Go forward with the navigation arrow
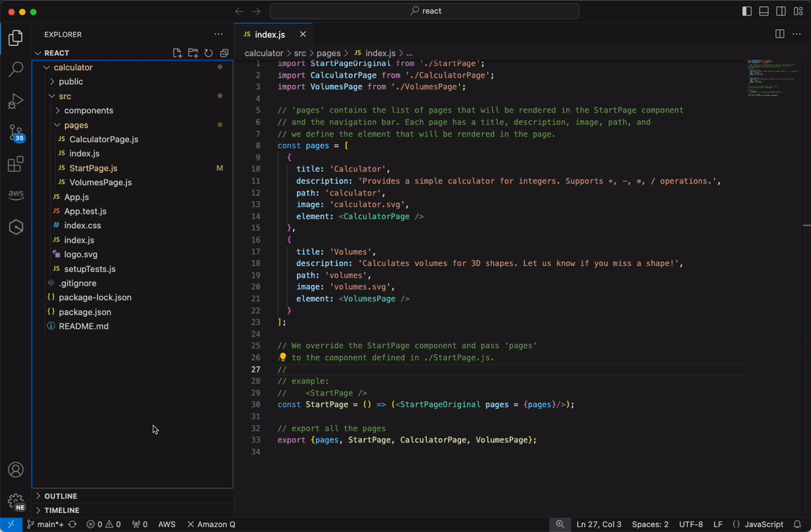This screenshot has height=532, width=811. [257, 11]
